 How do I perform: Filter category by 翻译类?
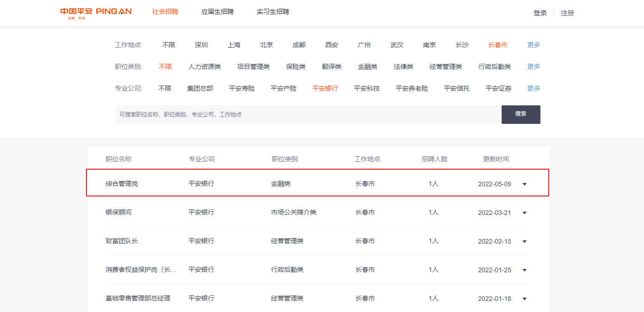pos(332,67)
